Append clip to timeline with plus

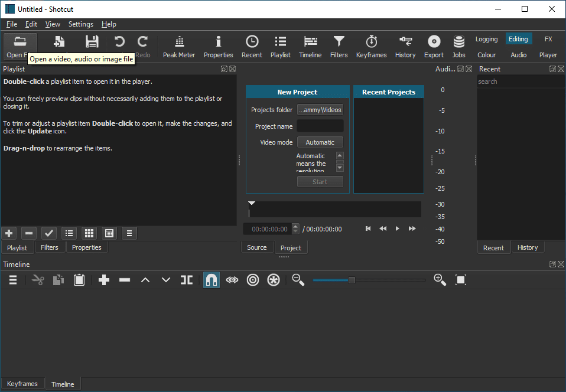pos(104,280)
